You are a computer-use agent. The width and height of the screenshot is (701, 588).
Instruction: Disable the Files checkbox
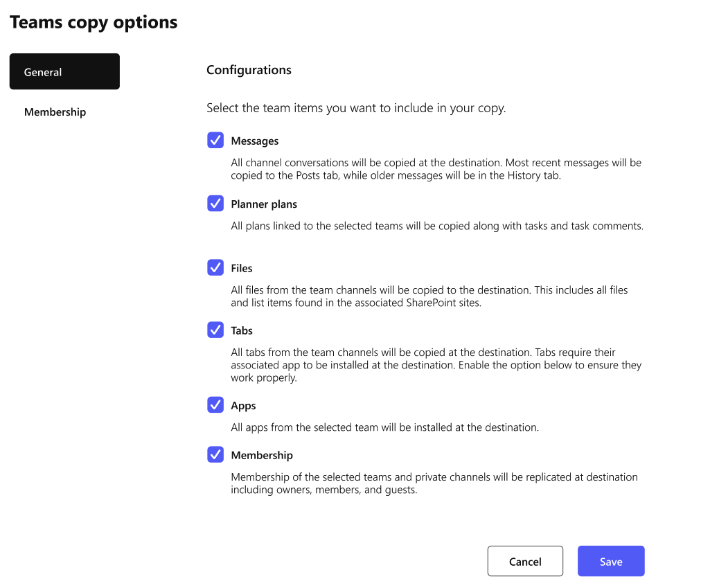coord(215,267)
